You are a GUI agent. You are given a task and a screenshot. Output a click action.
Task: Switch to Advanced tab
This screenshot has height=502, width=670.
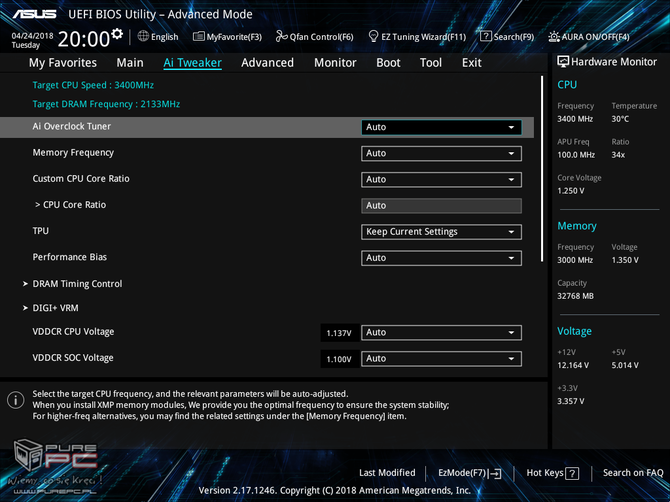tap(267, 63)
